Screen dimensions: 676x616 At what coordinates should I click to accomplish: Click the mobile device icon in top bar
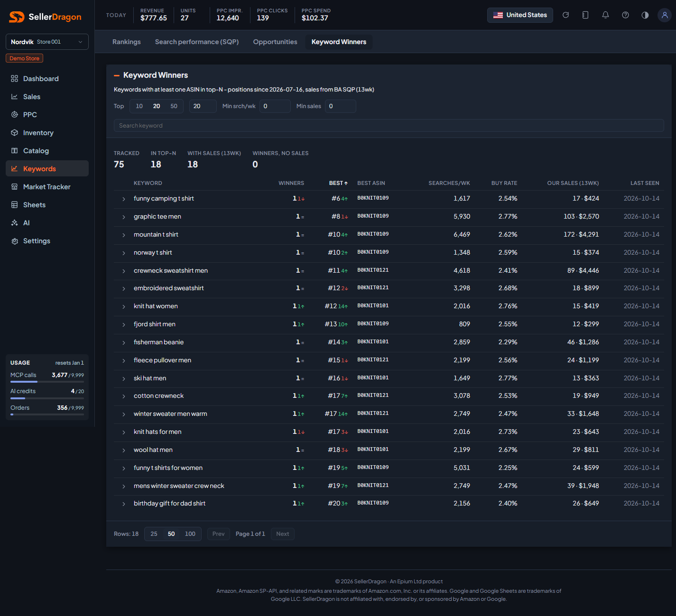pos(585,15)
